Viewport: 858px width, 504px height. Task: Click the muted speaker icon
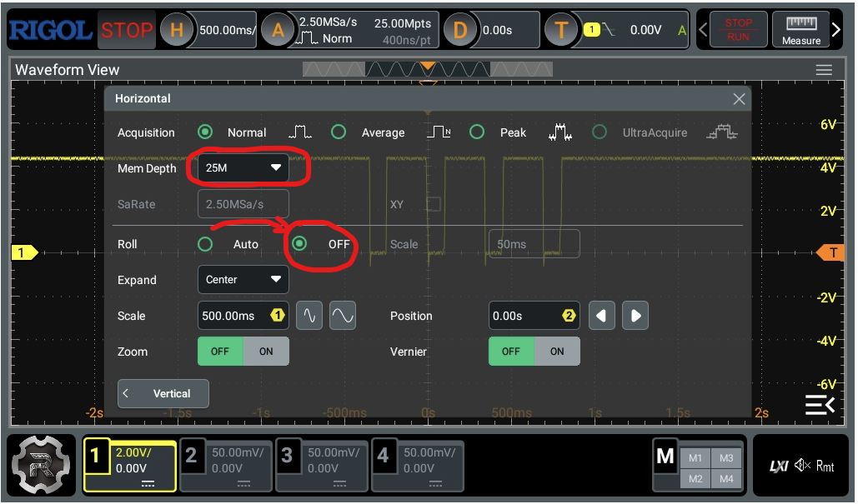(802, 466)
